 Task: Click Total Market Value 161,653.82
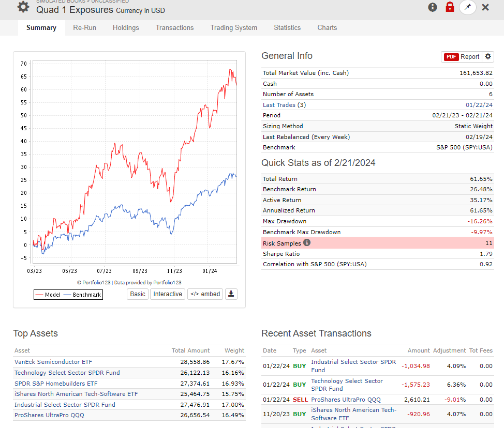[x=476, y=73]
